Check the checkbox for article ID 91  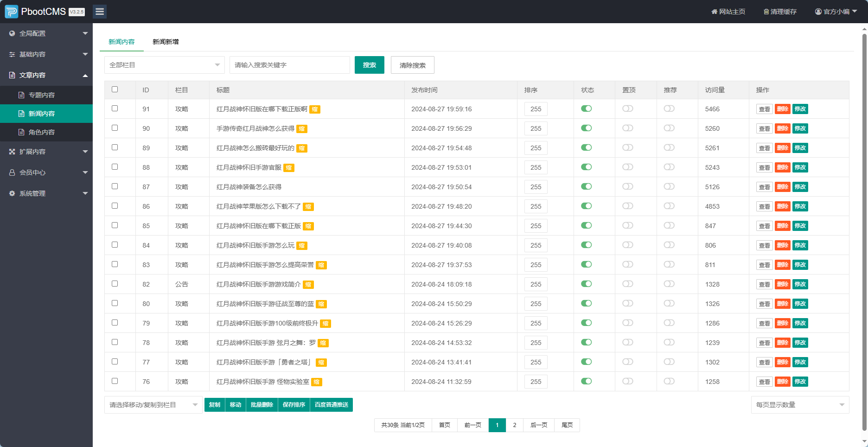click(115, 109)
